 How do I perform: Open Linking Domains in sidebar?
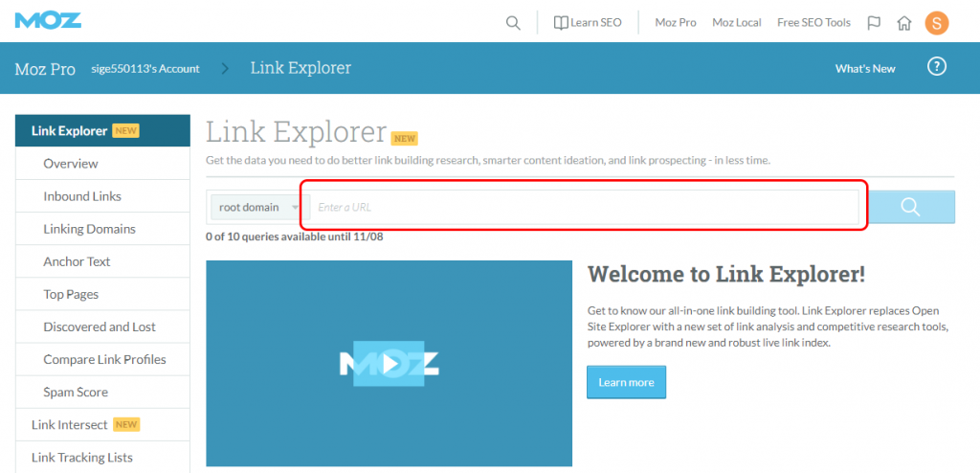(102, 229)
